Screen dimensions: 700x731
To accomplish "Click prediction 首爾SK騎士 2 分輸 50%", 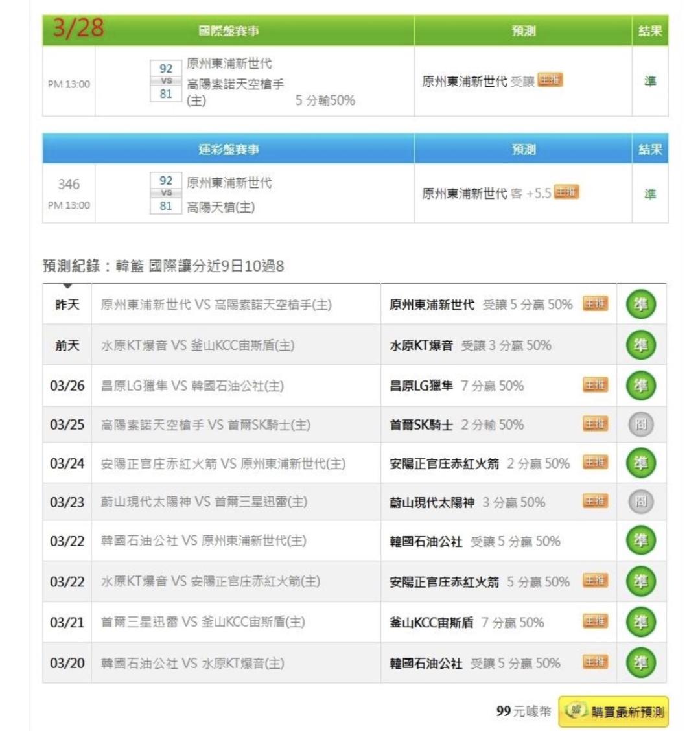I will pos(456,424).
